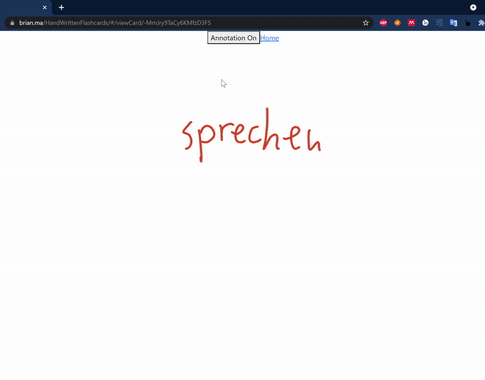The image size is (485, 380).
Task: Open the Google Translate extension
Action: pos(454,23)
